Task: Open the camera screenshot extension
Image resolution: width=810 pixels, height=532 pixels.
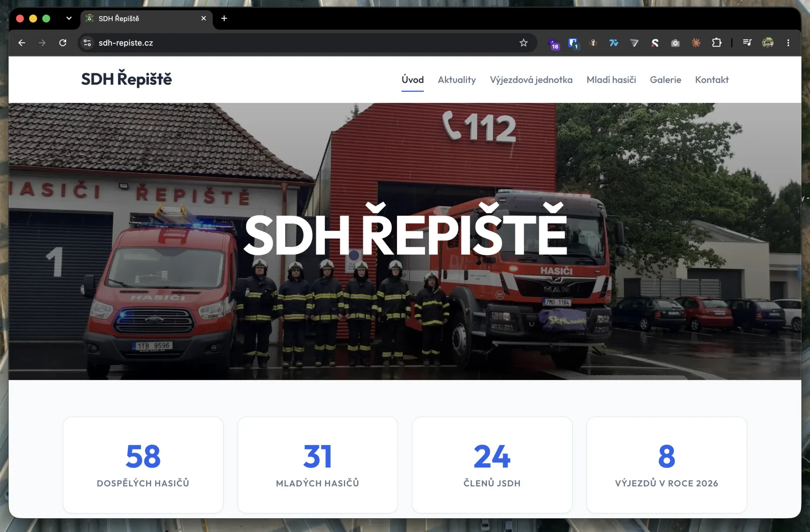Action: coord(675,43)
